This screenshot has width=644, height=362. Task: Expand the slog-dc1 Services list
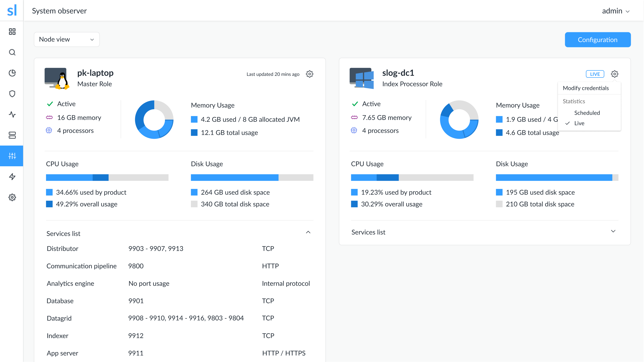(x=613, y=231)
